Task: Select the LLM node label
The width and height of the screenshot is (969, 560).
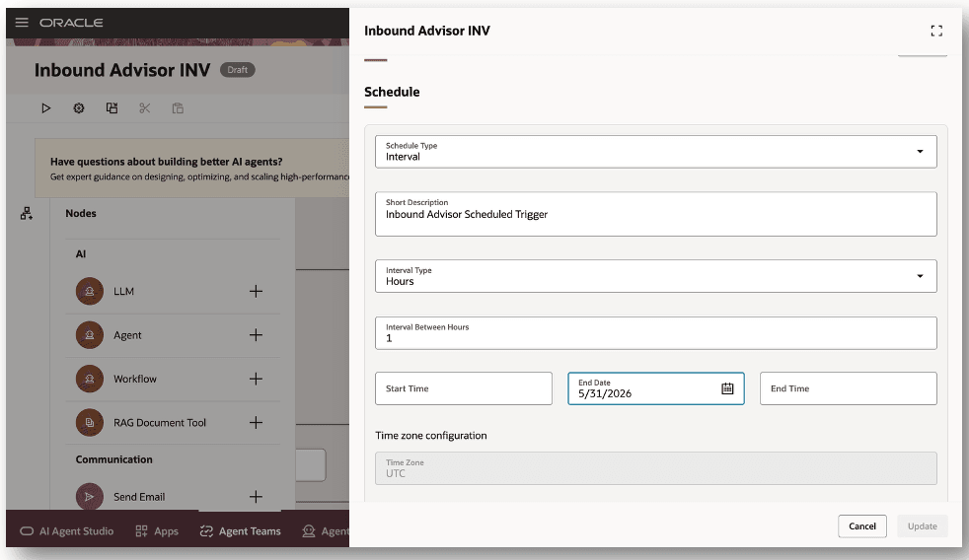Action: click(123, 291)
